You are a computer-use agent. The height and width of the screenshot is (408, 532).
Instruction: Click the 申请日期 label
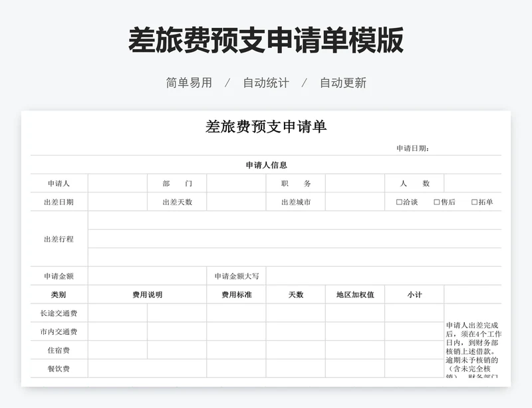point(412,148)
